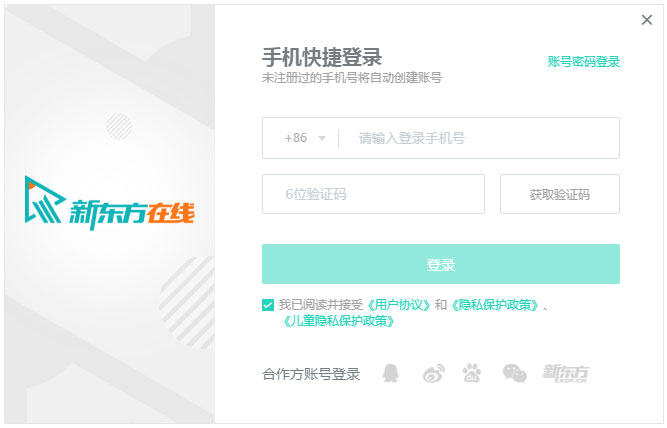View the 《隐私保护政策》 link
Viewport: 667px width, 428px height.
coord(494,304)
